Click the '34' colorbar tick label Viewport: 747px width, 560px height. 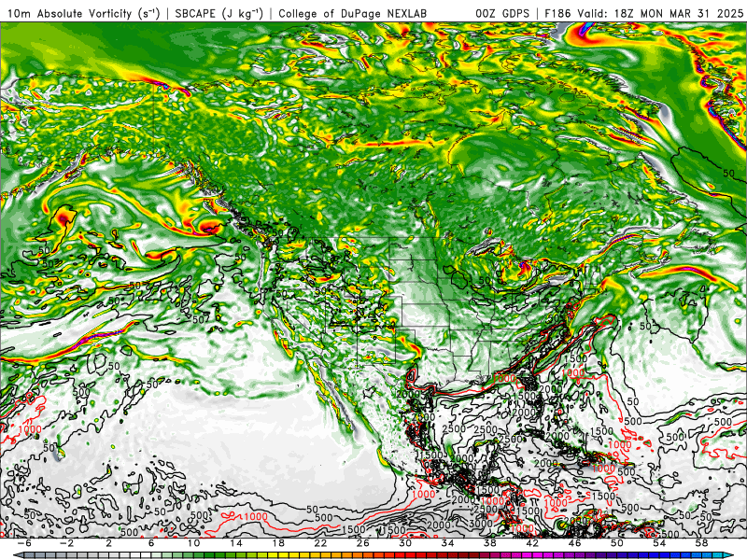[447, 543]
